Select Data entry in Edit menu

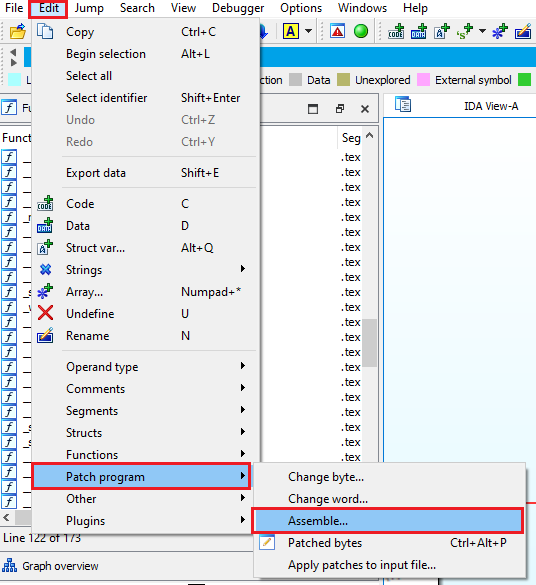[x=145, y=226]
